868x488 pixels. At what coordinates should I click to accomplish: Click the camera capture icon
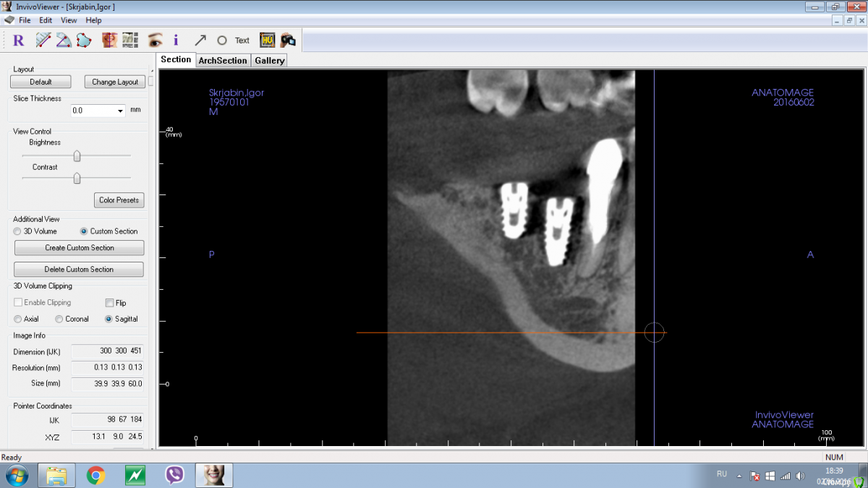point(288,40)
